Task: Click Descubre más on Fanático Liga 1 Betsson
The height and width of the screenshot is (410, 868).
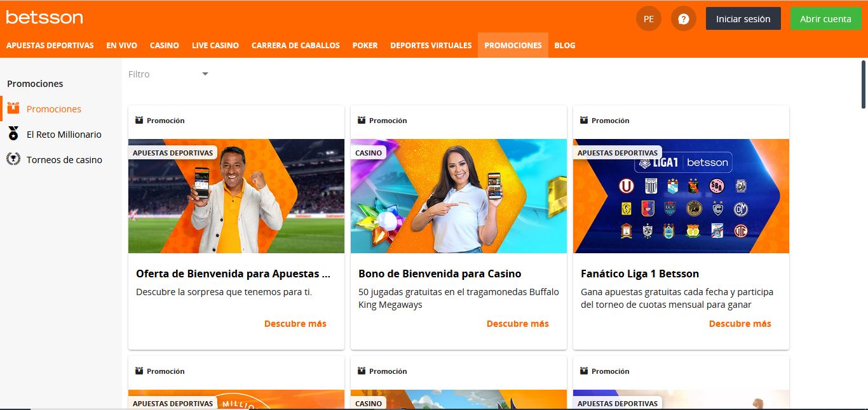Action: click(740, 324)
